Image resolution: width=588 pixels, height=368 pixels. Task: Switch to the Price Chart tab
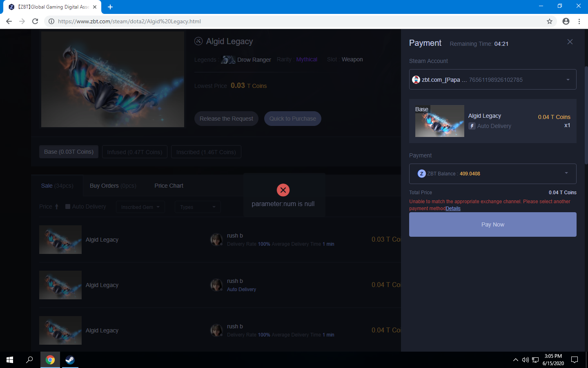pos(169,186)
